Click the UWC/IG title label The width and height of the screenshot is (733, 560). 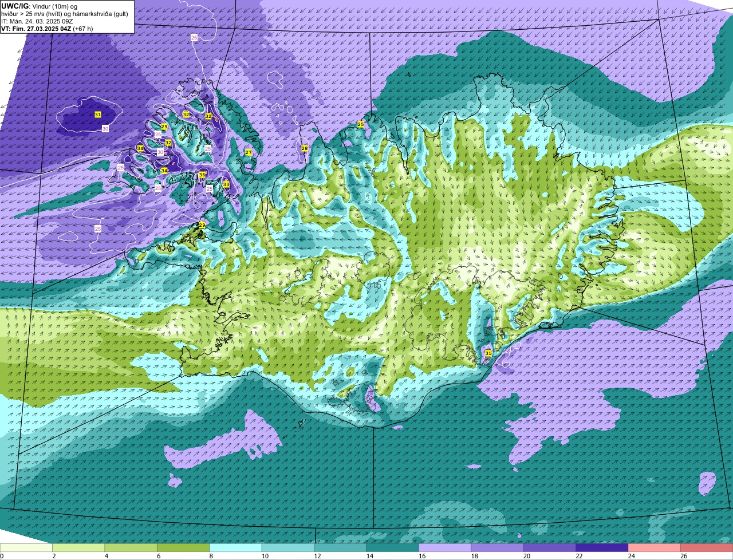click(14, 5)
